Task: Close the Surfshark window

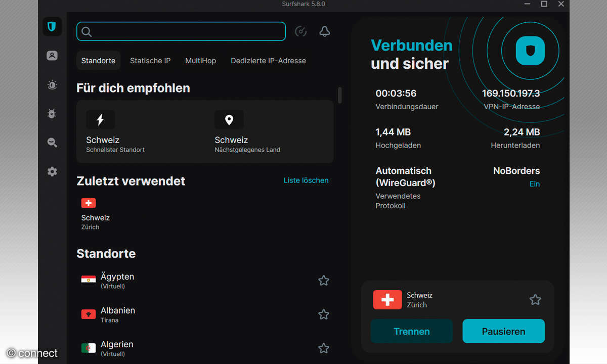Action: click(x=560, y=4)
